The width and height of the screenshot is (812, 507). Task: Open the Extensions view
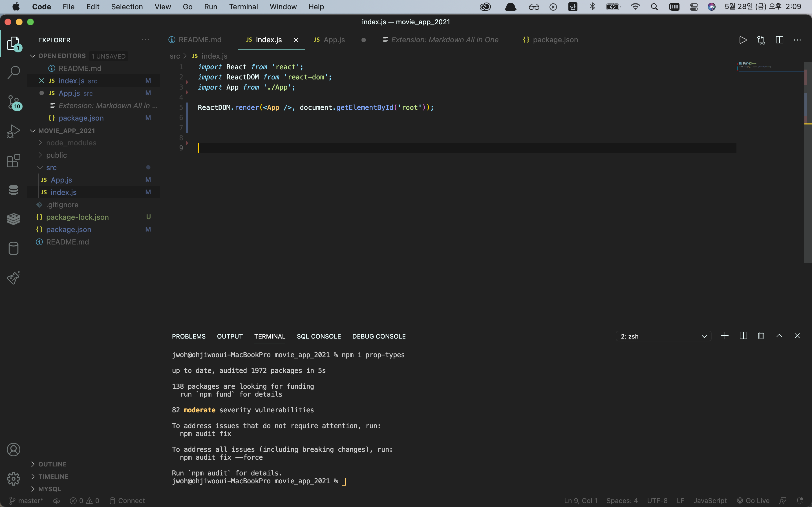(x=14, y=161)
